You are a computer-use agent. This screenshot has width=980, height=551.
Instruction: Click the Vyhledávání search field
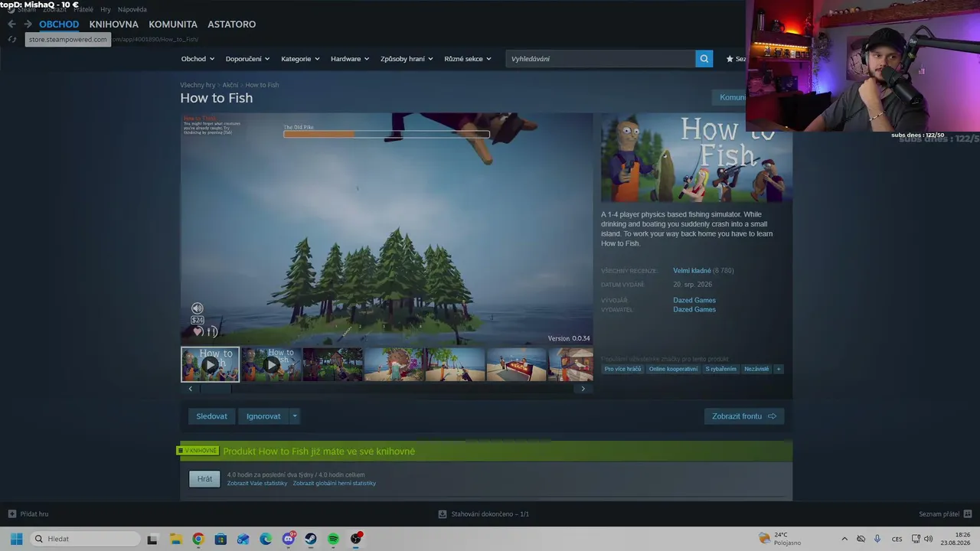pos(601,59)
